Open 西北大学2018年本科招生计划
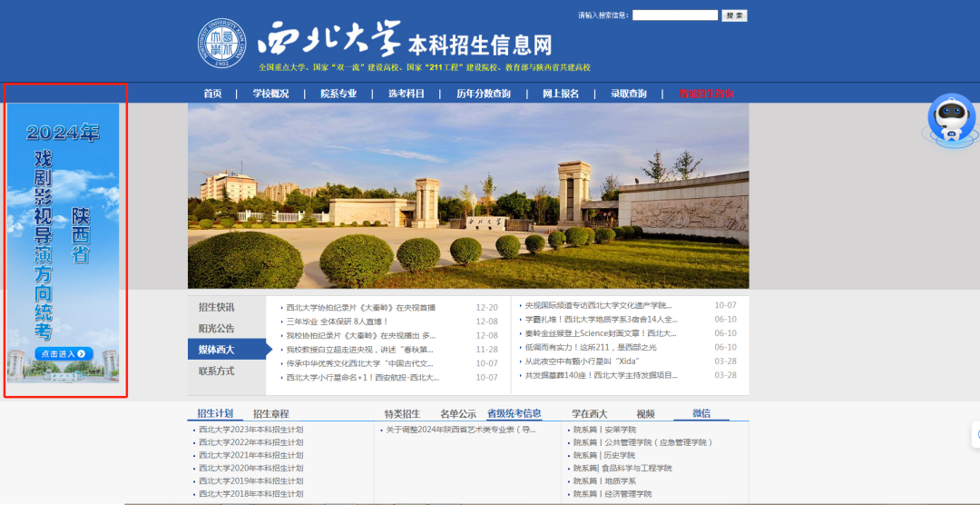This screenshot has height=505, width=980. coord(250,494)
